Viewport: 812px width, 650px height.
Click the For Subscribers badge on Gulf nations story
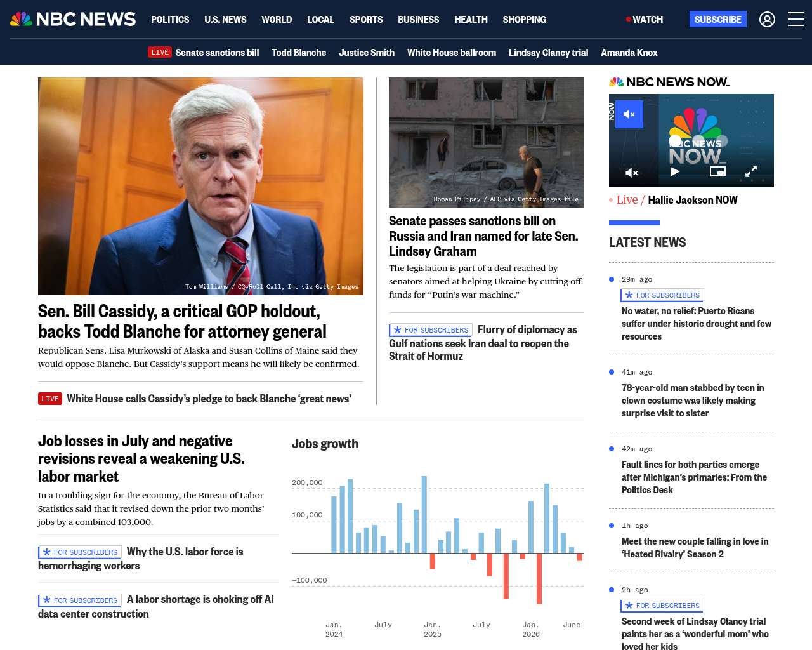point(431,330)
